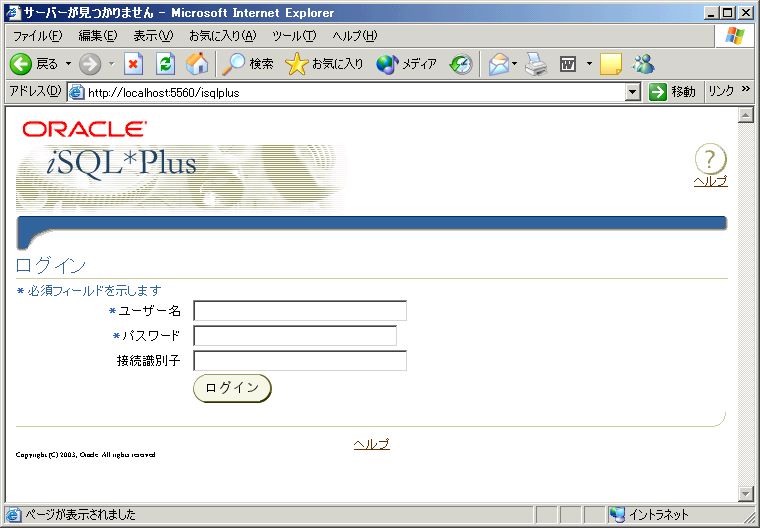Screen dimensions: 760x528
Task: Stop loading with the red X icon
Action: 133,64
